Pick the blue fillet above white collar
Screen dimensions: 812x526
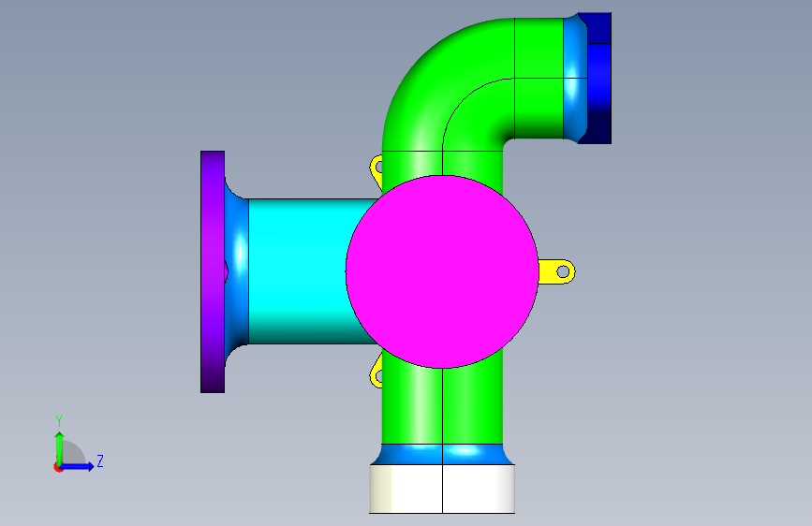[x=442, y=454]
